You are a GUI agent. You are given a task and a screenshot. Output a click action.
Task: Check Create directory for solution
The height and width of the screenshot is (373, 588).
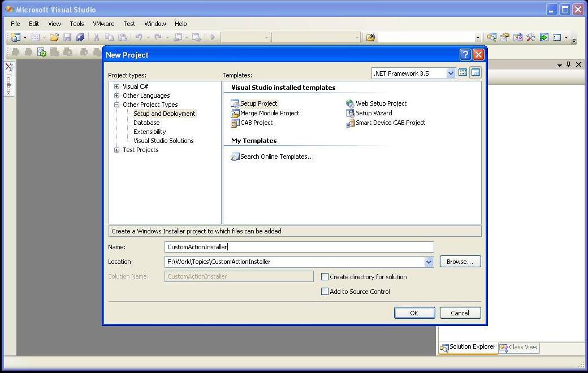(325, 277)
